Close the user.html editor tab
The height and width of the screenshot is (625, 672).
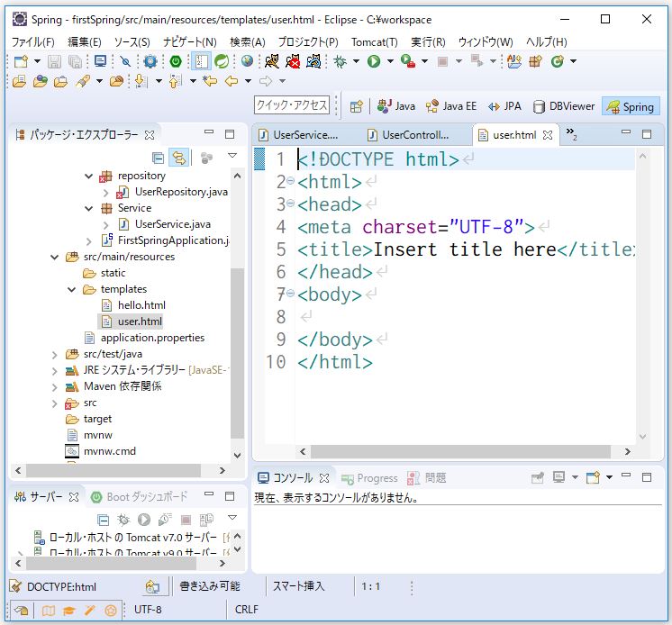[548, 135]
